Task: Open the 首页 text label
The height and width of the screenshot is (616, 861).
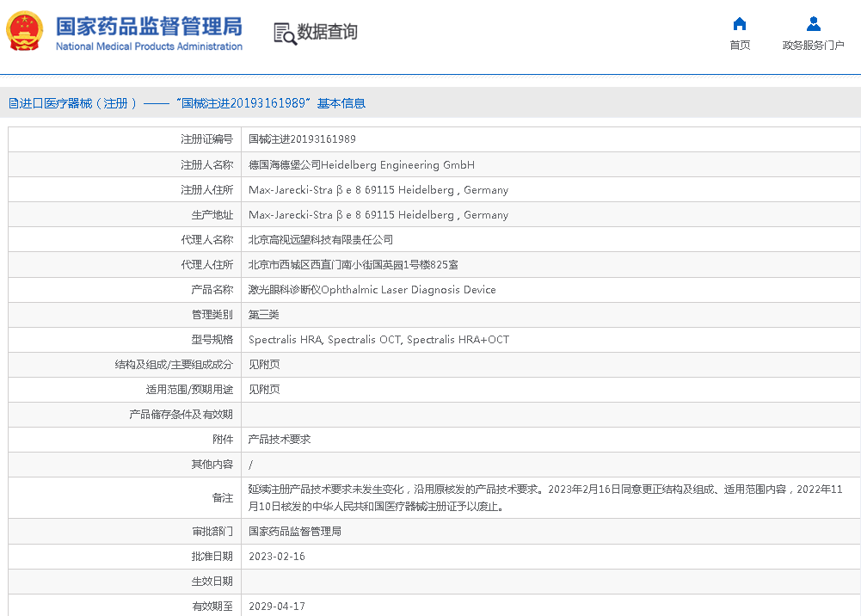Action: coord(739,46)
